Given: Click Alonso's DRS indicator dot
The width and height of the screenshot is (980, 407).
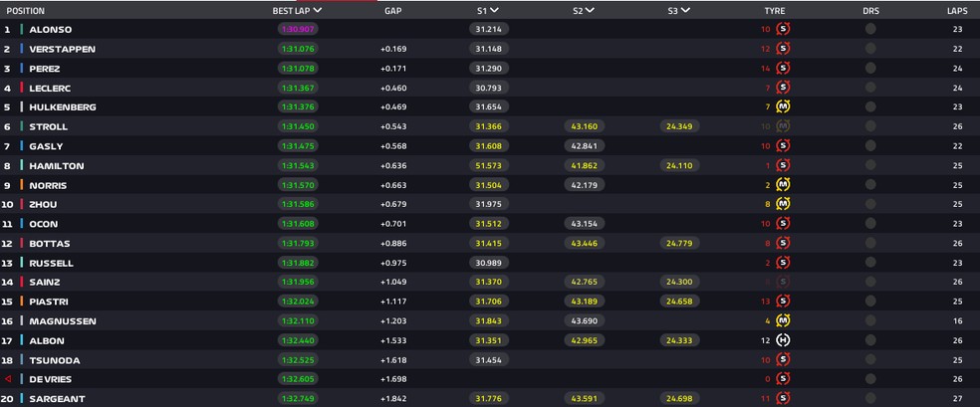Looking at the screenshot, I should (x=870, y=29).
